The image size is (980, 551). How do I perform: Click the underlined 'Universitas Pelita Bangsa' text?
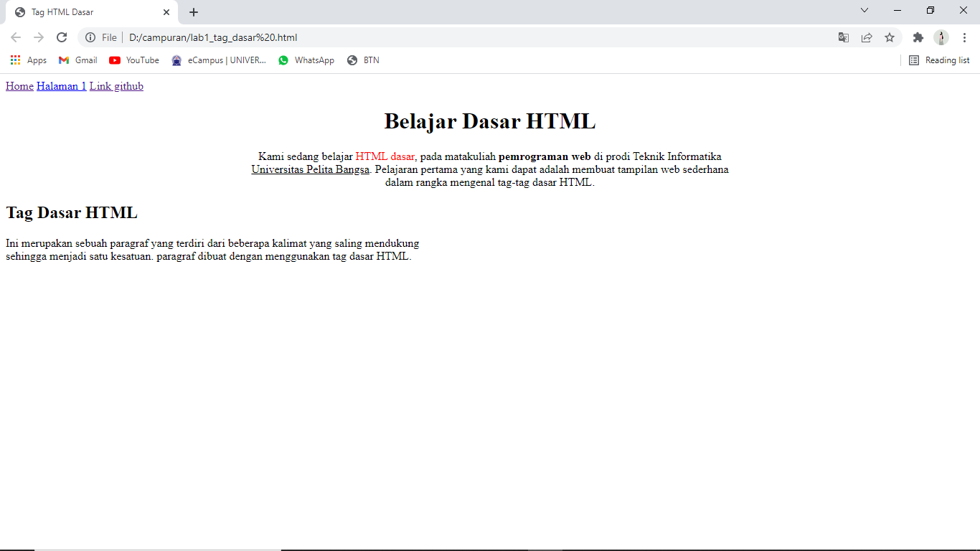pos(310,169)
